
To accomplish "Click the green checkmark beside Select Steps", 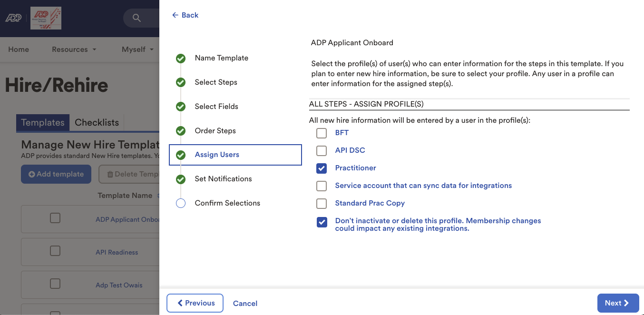I will [181, 82].
